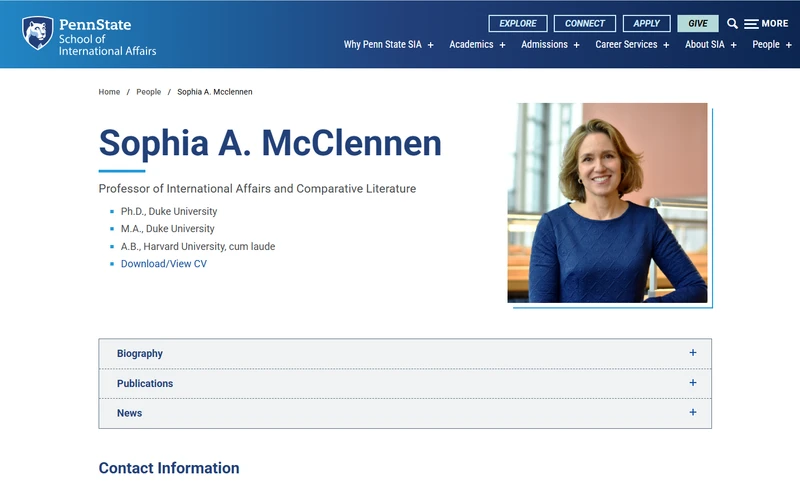
Task: Click 'M.A., Duke University' text
Action: pos(167,229)
